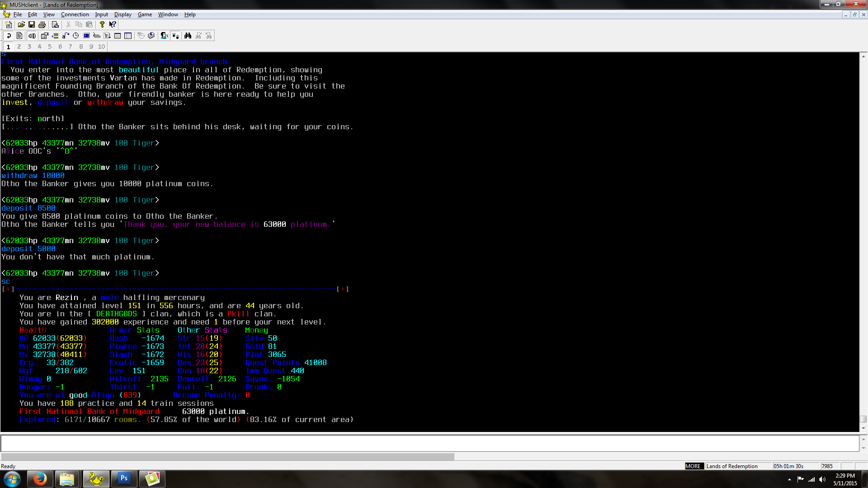
Task: Click the Paste clipboard icon
Action: pyautogui.click(x=89, y=24)
